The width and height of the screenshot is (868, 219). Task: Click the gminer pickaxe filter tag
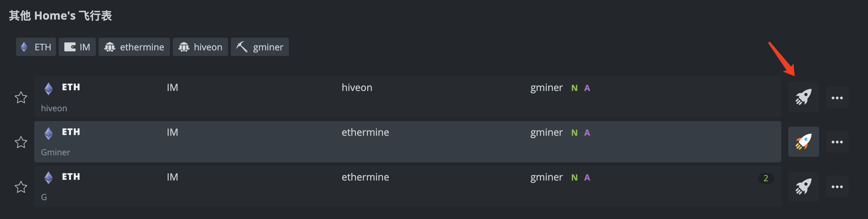[260, 47]
